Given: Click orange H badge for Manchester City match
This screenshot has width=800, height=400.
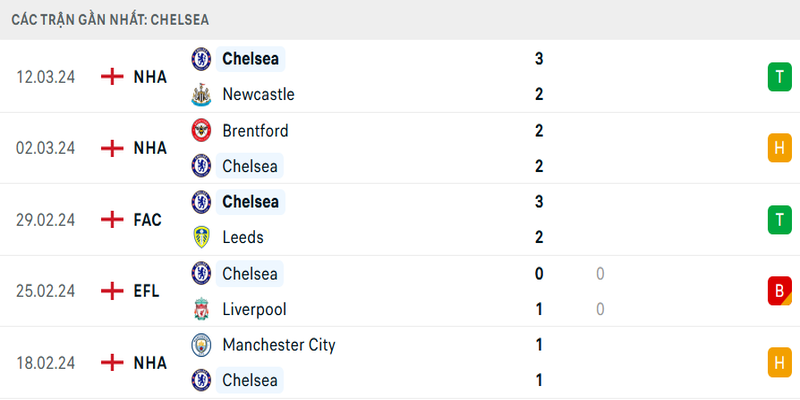Looking at the screenshot, I should (x=779, y=362).
